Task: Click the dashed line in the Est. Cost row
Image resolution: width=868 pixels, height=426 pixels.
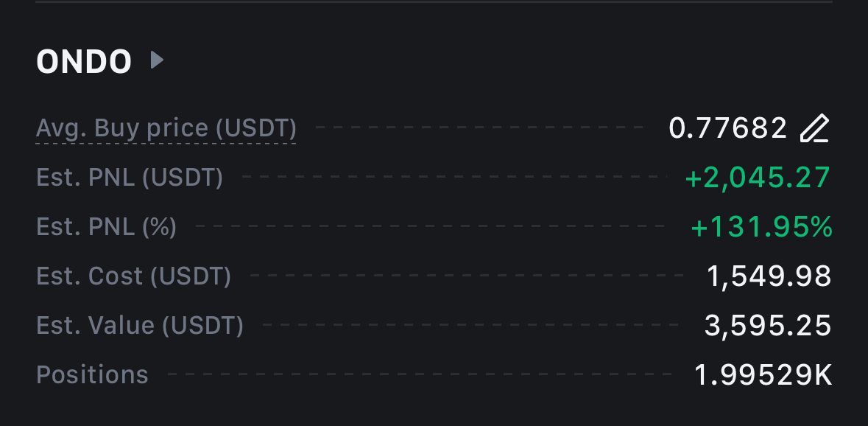Action: coord(467,276)
